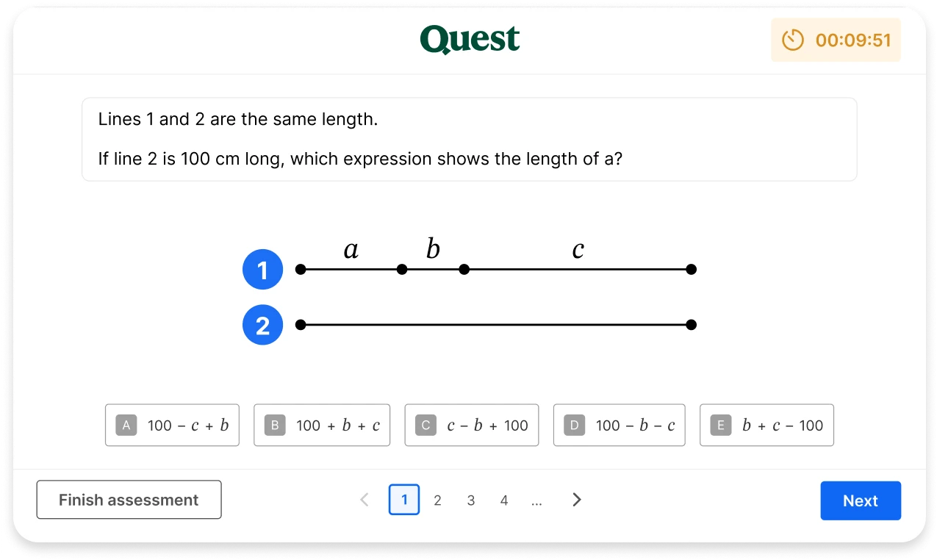Click the letter badge on option C

tap(425, 425)
